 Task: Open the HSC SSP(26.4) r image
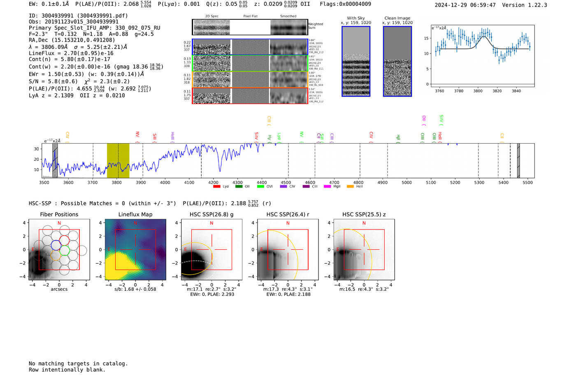click(288, 250)
